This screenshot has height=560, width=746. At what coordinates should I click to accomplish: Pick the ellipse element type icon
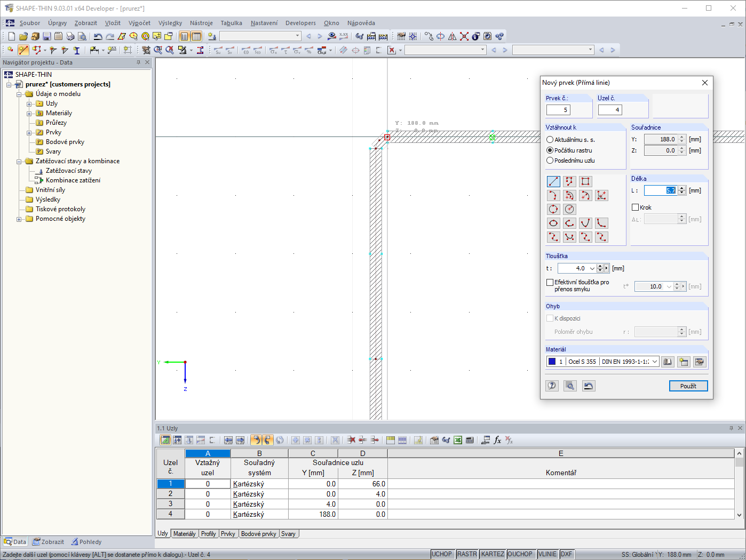pyautogui.click(x=553, y=223)
